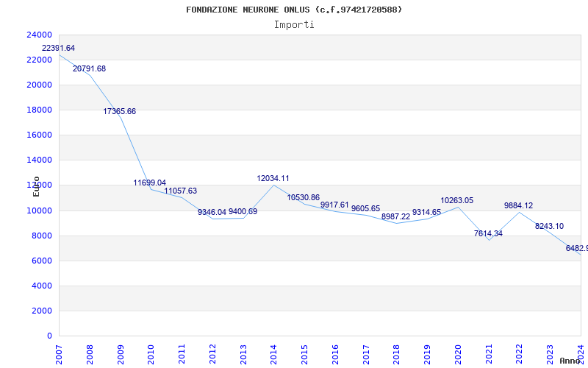The height and width of the screenshot is (368, 588).
Task: Select data label 10530.86
Action: 304,197
